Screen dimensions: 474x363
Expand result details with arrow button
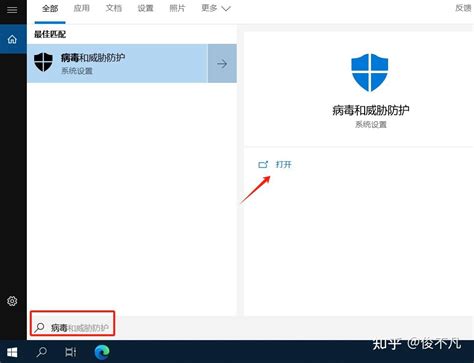[x=222, y=63]
